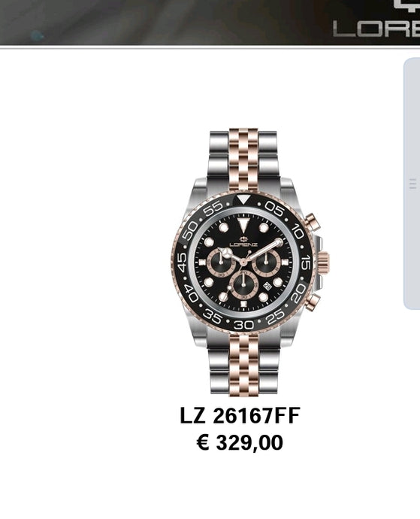Click the lower chronograph pusher on the watch
Viewport: 420px width, 519px height.
point(313,302)
